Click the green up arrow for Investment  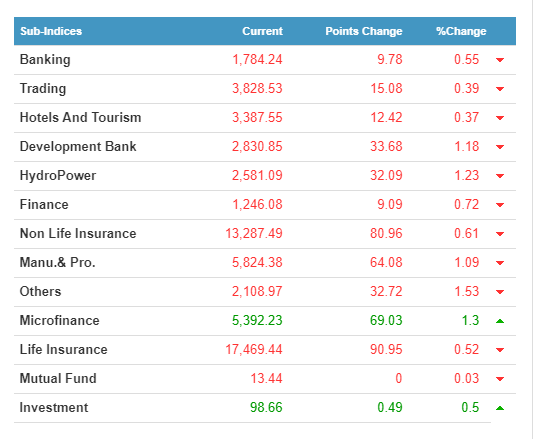(500, 408)
